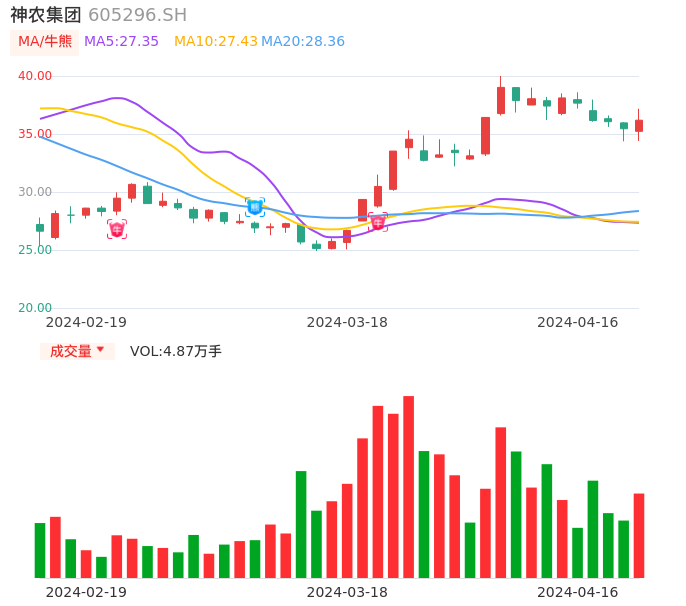Image resolution: width=686 pixels, height=606 pixels.
Task: Toggle the MA10 line legend
Action: [215, 42]
